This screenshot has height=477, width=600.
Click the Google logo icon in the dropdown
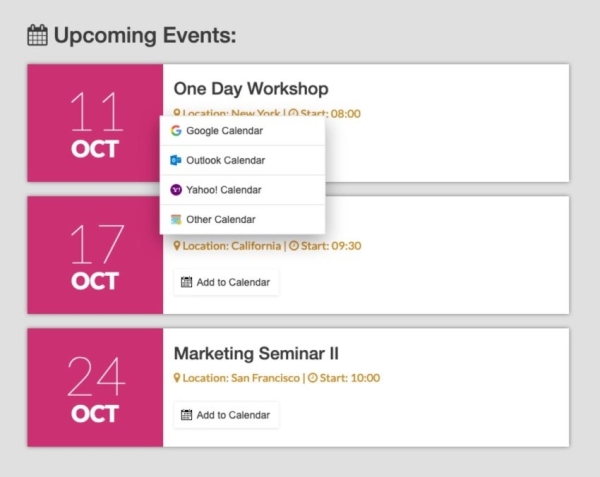176,131
